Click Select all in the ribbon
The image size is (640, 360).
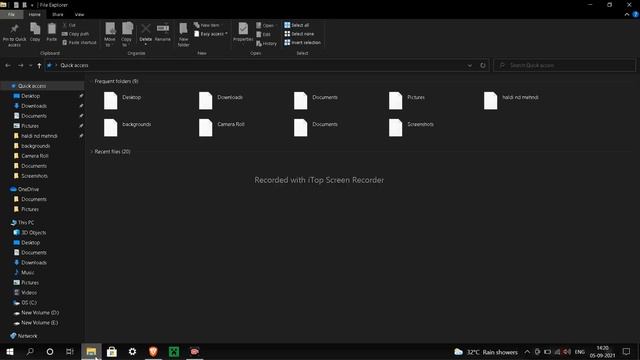[297, 25]
